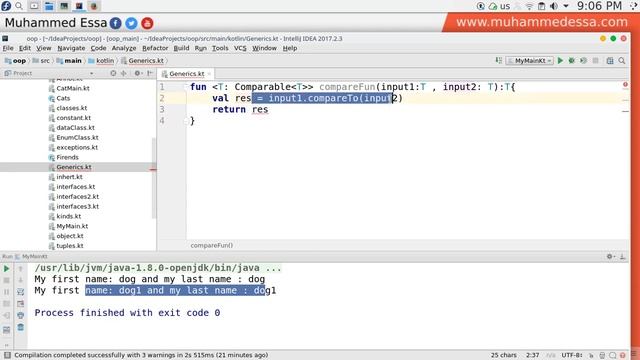Open the Refactor menu
640x360 pixels.
click(155, 48)
